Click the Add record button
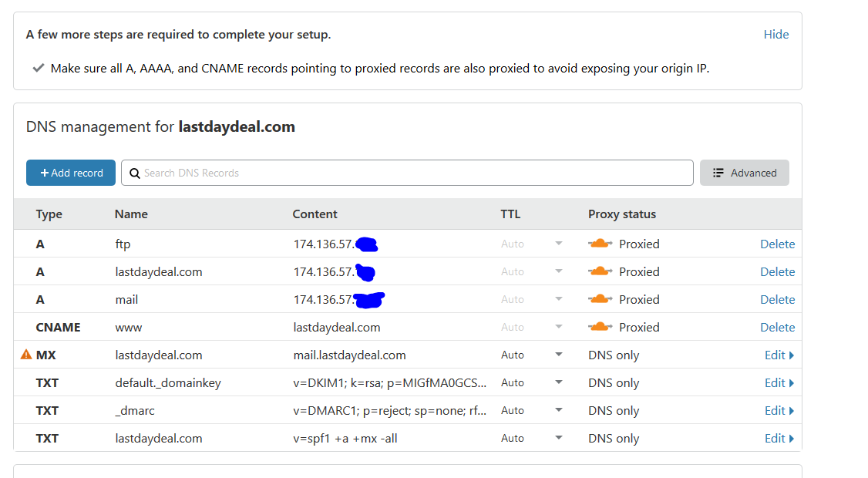Viewport: 868px width, 478px height. coord(71,173)
